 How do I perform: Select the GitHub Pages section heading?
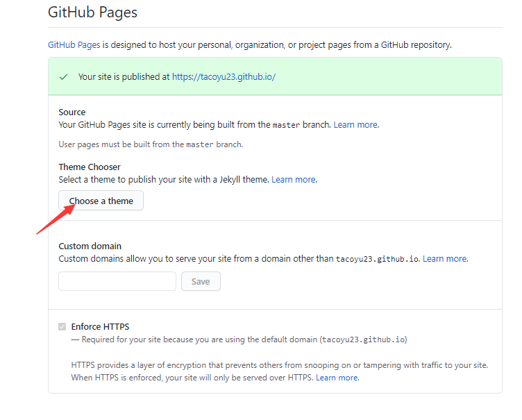pyautogui.click(x=92, y=12)
